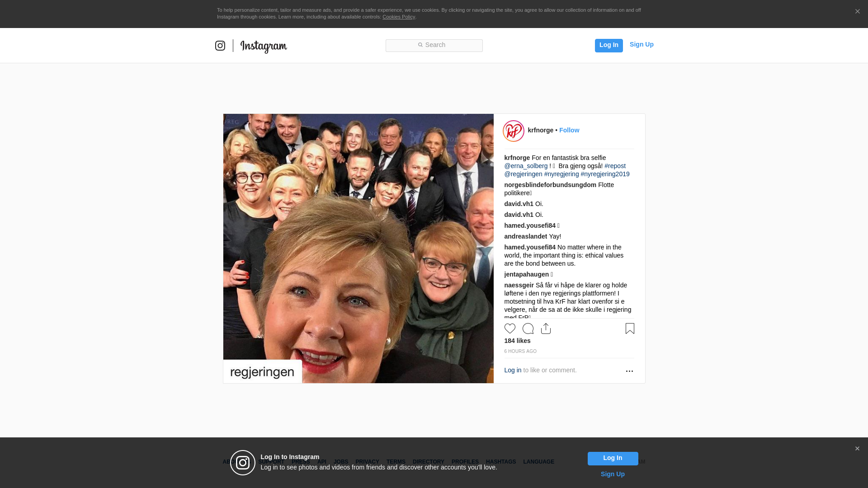Screen dimensions: 868x488
Task: Open the PROFILES footer link
Action: [x=465, y=462]
